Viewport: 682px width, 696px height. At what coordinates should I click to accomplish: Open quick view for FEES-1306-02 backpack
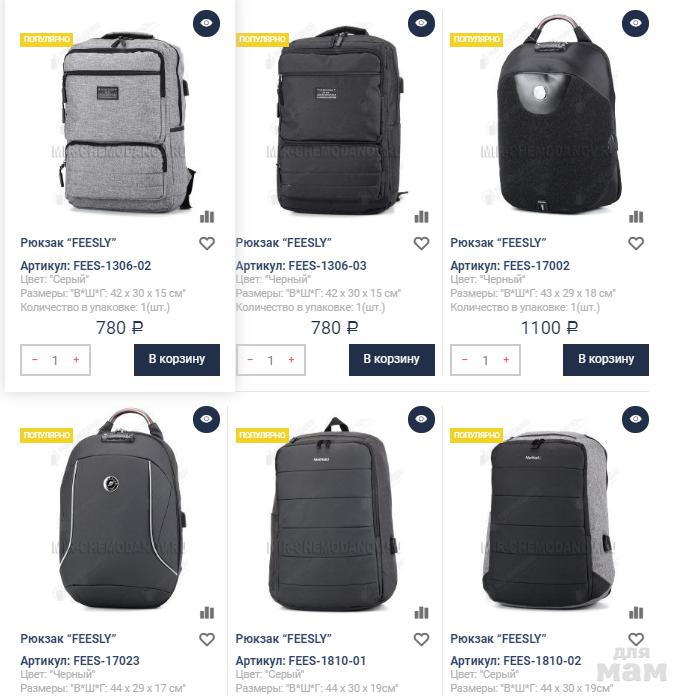tap(206, 23)
